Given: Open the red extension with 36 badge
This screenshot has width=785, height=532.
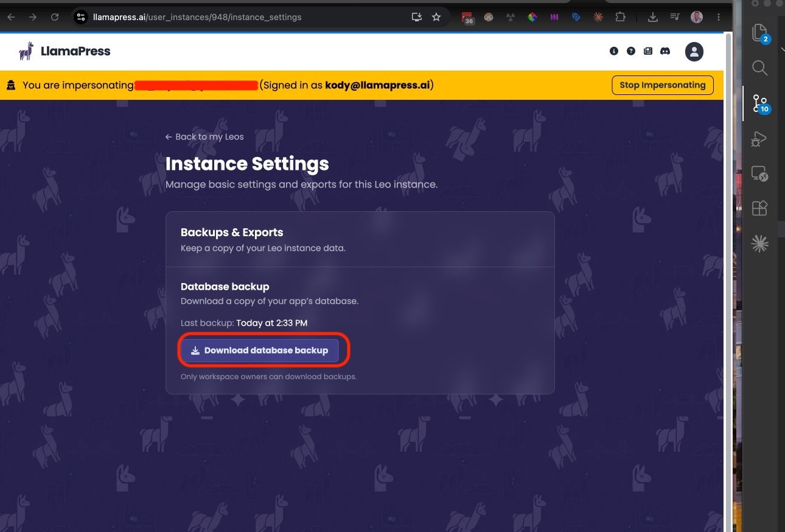Looking at the screenshot, I should click(x=467, y=18).
